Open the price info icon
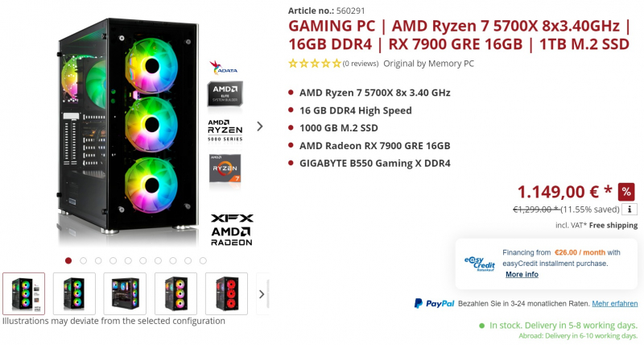 coord(630,210)
